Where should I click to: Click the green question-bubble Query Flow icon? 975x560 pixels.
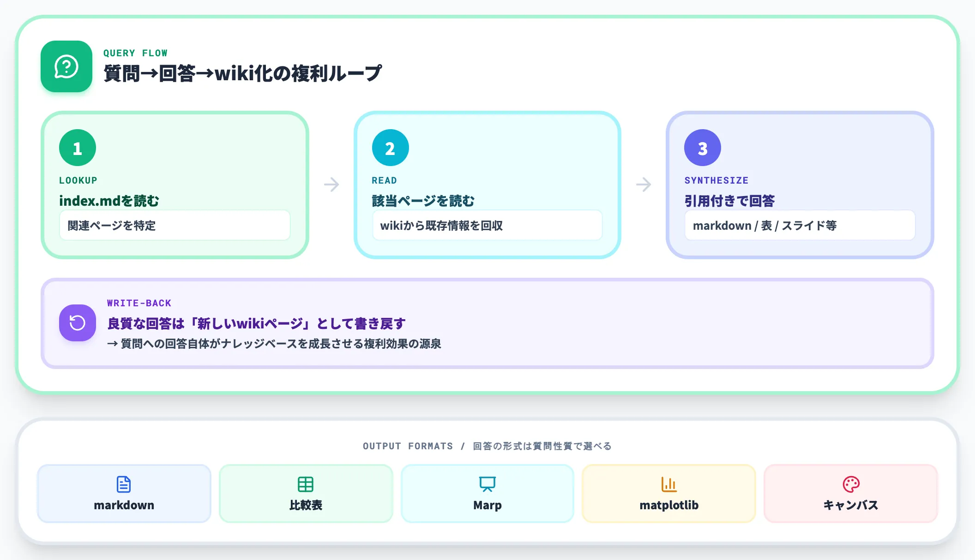click(66, 66)
